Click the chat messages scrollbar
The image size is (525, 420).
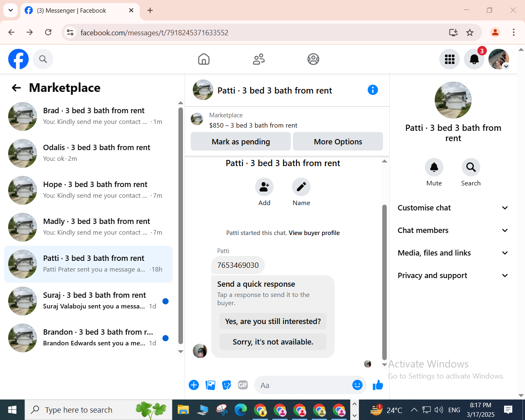[x=384, y=283]
